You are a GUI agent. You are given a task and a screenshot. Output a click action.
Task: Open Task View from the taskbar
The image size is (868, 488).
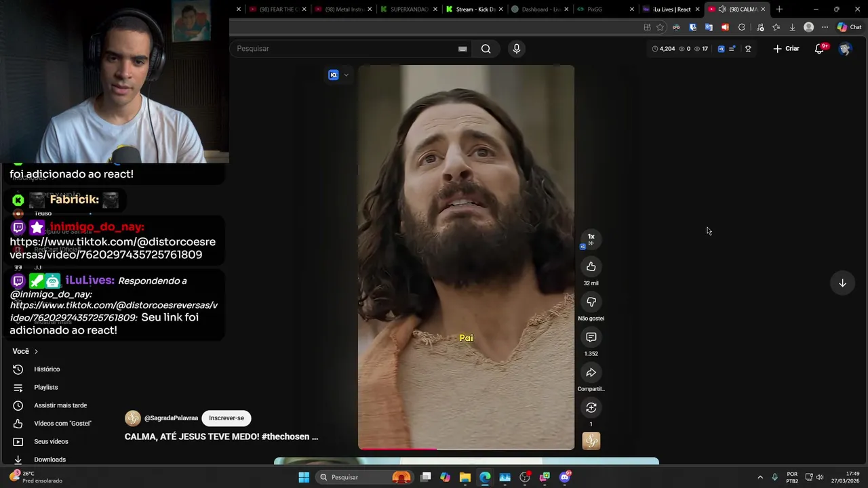coord(425,477)
